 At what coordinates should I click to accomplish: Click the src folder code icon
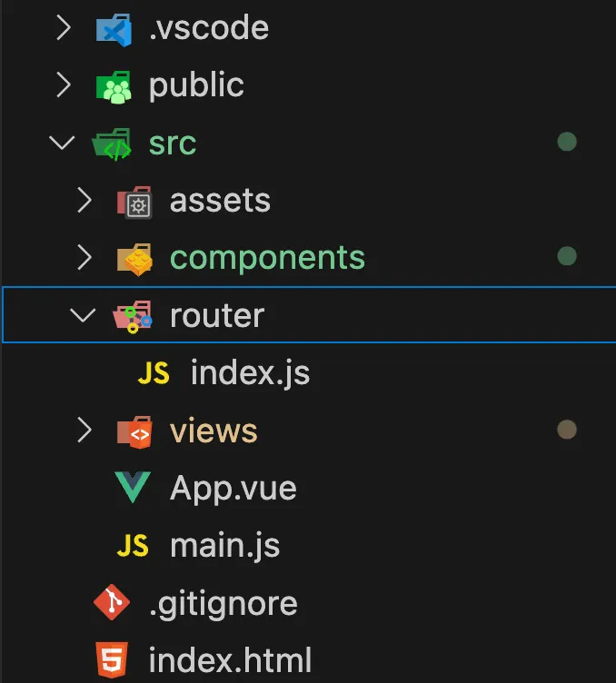[x=114, y=144]
